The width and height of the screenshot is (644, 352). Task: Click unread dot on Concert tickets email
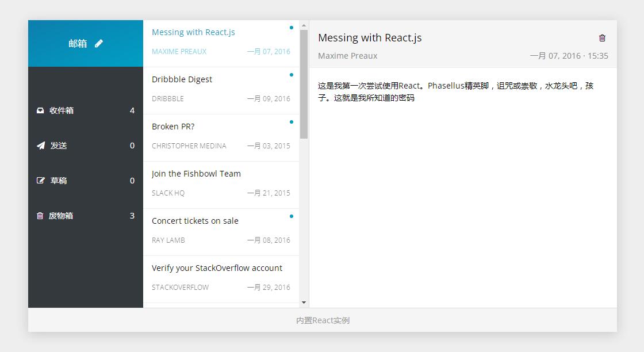click(292, 216)
